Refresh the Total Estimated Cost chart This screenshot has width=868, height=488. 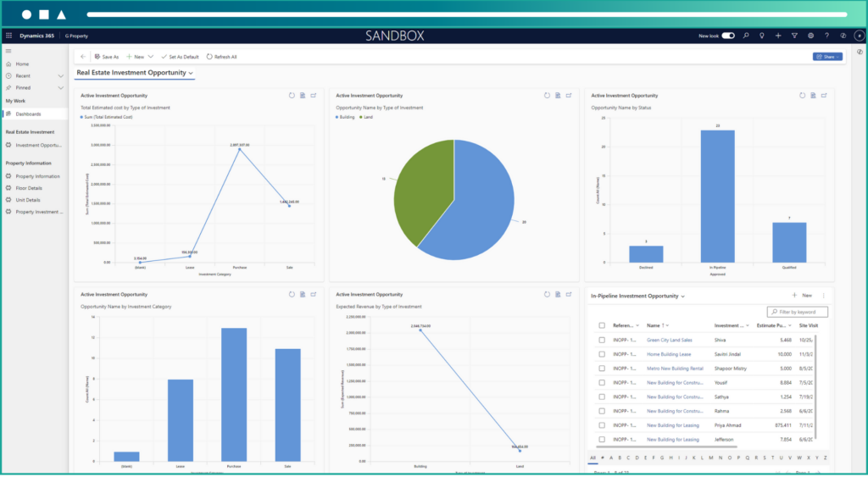[292, 96]
